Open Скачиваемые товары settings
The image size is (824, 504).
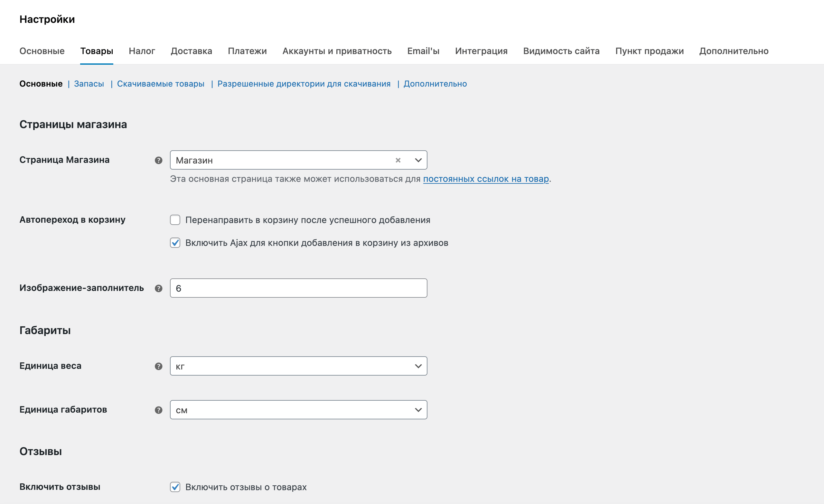pyautogui.click(x=161, y=84)
